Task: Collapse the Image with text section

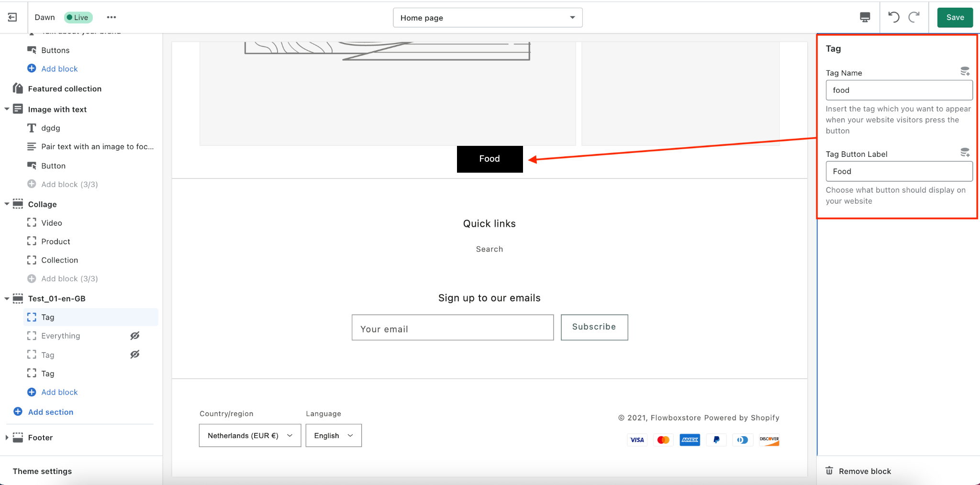Action: [7, 109]
